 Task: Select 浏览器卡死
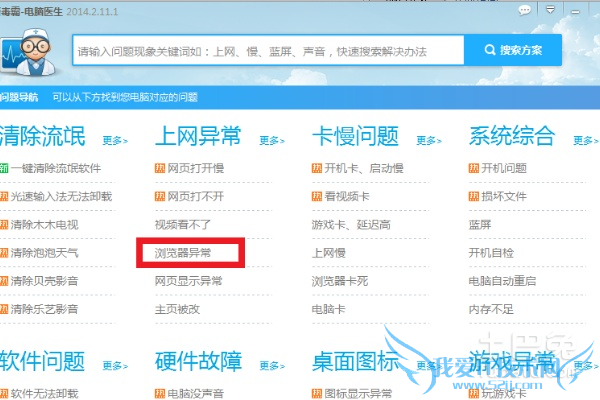pyautogui.click(x=340, y=281)
